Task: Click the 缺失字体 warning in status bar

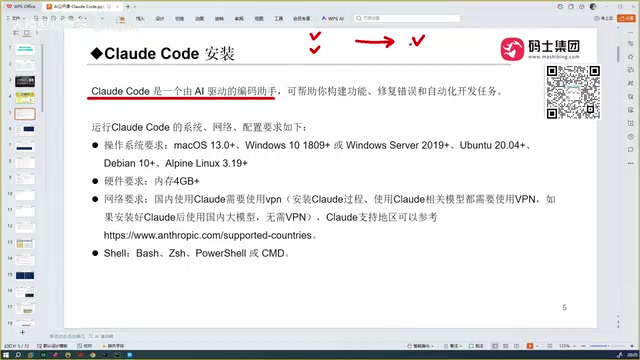Action: click(x=113, y=346)
